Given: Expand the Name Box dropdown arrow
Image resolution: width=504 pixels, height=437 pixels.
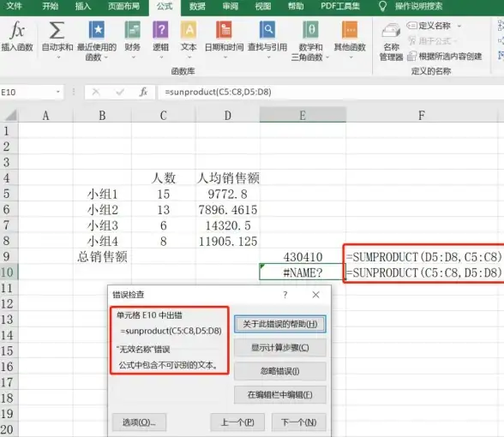Looking at the screenshot, I should click(x=58, y=92).
